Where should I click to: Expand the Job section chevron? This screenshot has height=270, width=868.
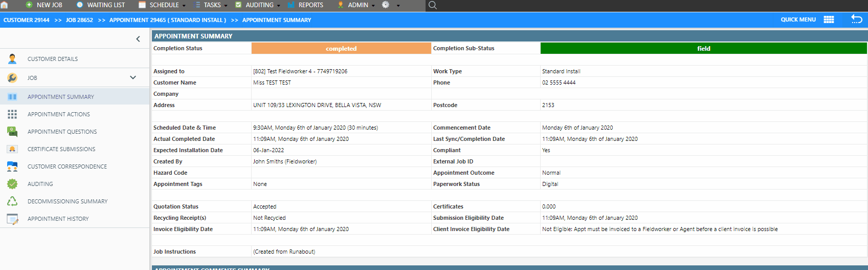coord(133,78)
